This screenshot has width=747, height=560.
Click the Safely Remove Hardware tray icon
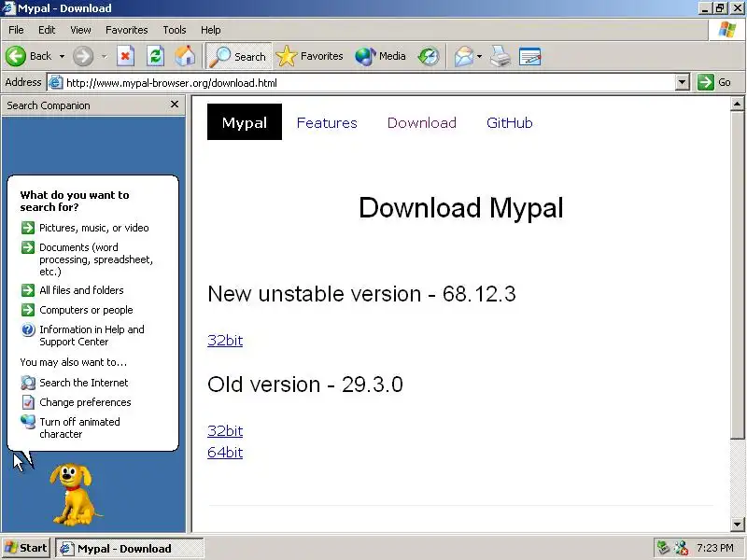(663, 548)
